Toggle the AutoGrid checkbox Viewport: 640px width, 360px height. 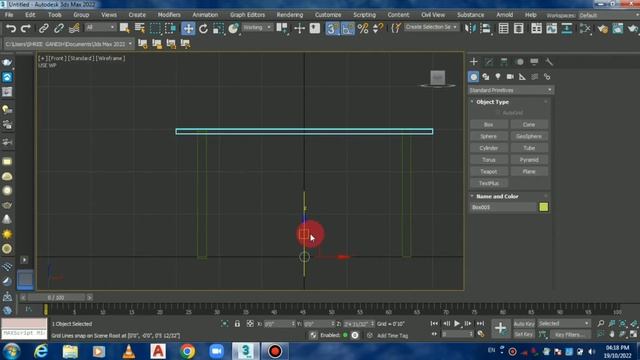pyautogui.click(x=498, y=113)
